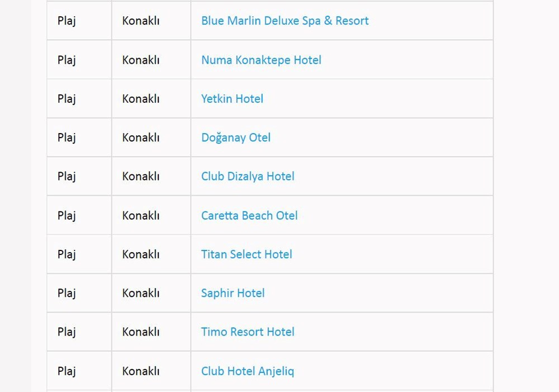The width and height of the screenshot is (559, 392).
Task: Go to the Saphir Hotel link
Action: click(x=233, y=293)
